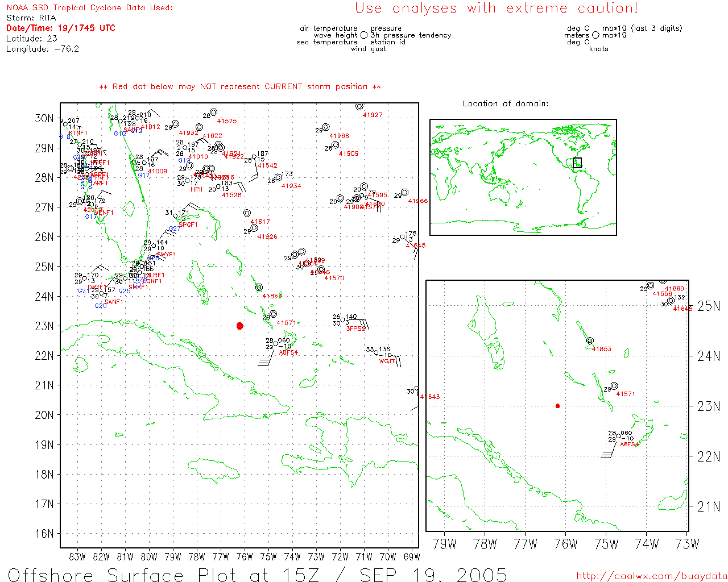Screen dimensions: 728x582
Task: Click the station circle above label 41617
Action: (x=247, y=213)
